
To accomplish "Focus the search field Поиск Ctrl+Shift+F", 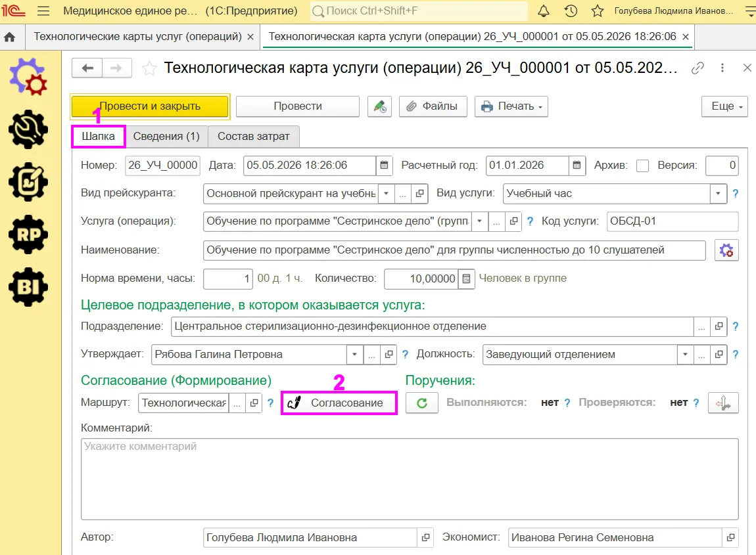I will 419,11.
